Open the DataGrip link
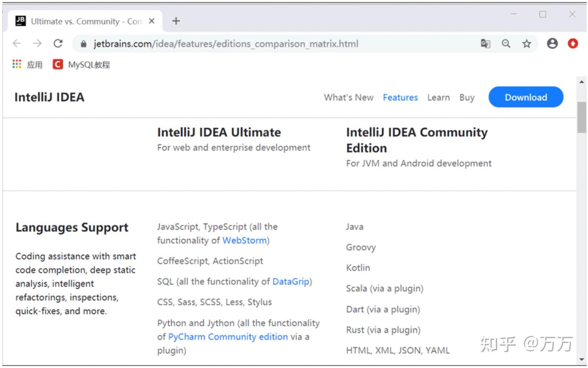 coord(291,282)
